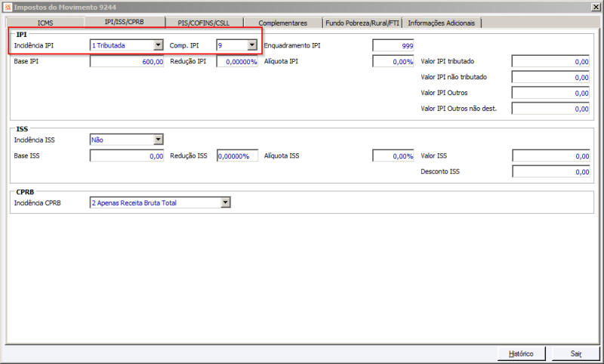Go to the Complementares tab
This screenshot has width=604, height=364.
coord(283,23)
